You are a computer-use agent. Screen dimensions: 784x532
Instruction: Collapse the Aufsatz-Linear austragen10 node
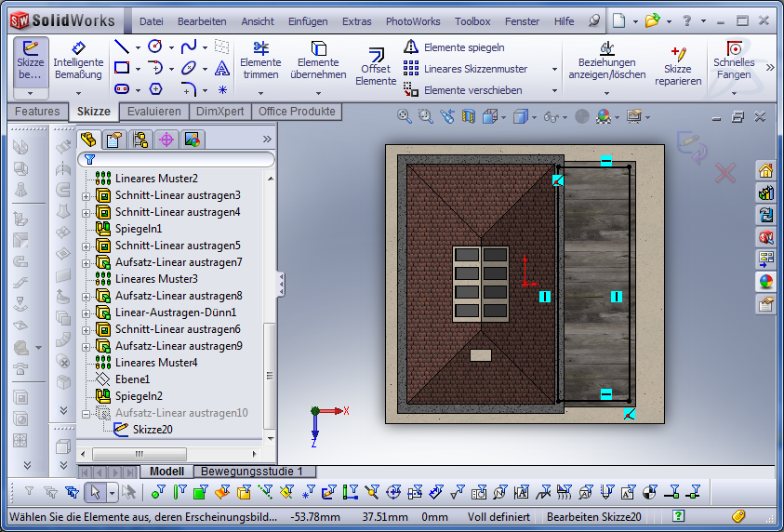click(86, 413)
